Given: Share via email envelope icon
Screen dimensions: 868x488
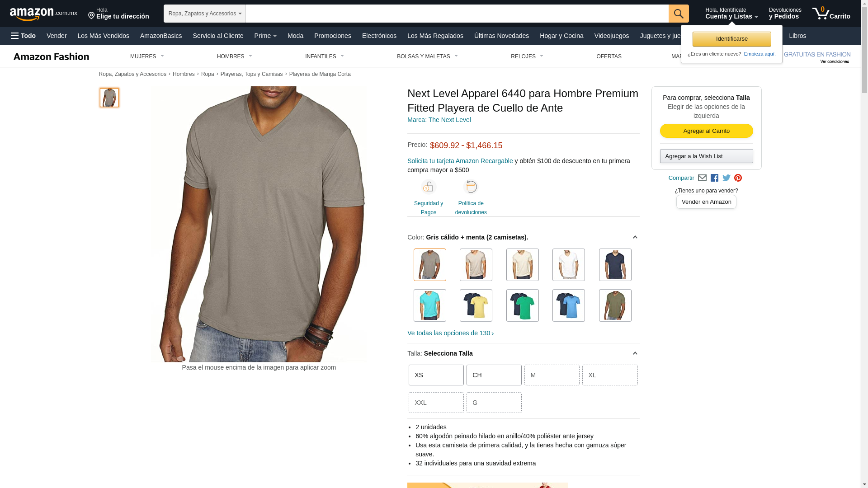Looking at the screenshot, I should point(702,178).
